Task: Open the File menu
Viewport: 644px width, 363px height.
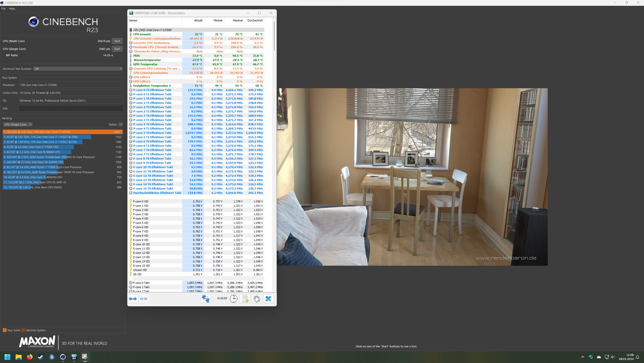Action: coord(3,9)
